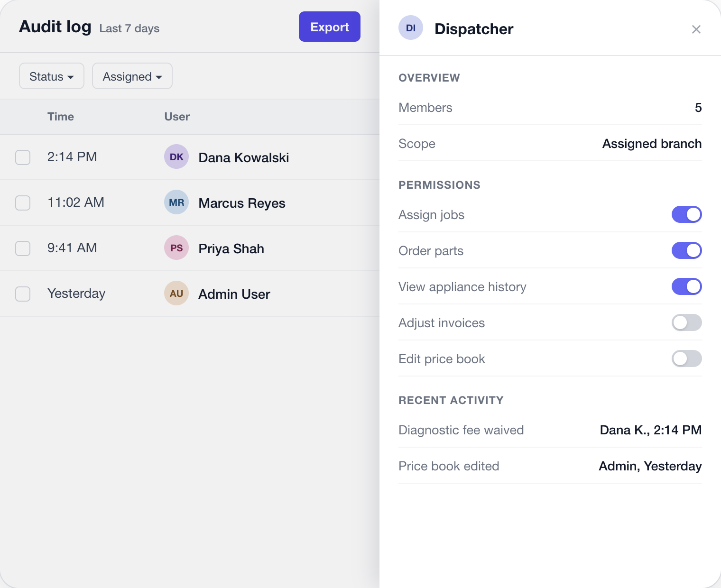
Task: Click the Last 7 days range label
Action: 129,28
